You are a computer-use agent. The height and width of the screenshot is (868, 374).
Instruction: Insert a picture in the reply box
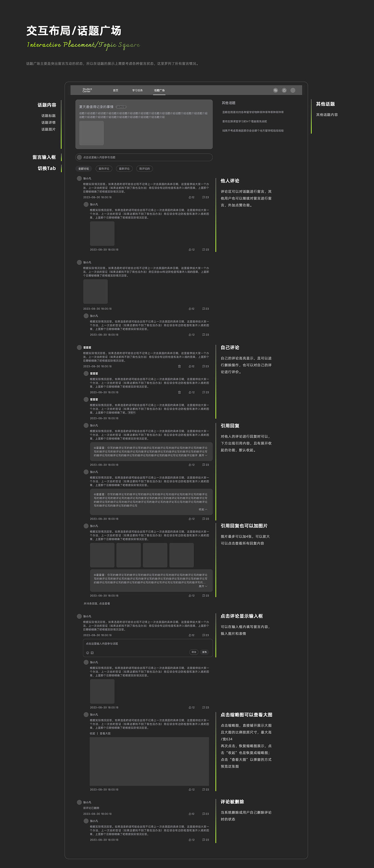92,653
